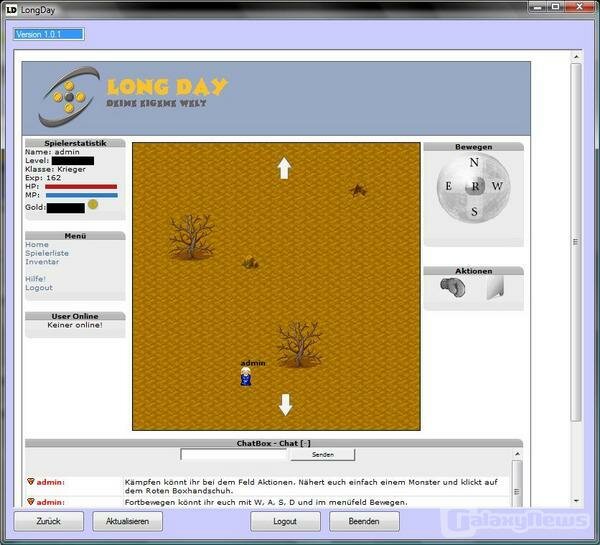Click Logout link in Menü panel
The image size is (600, 545).
pos(39,288)
